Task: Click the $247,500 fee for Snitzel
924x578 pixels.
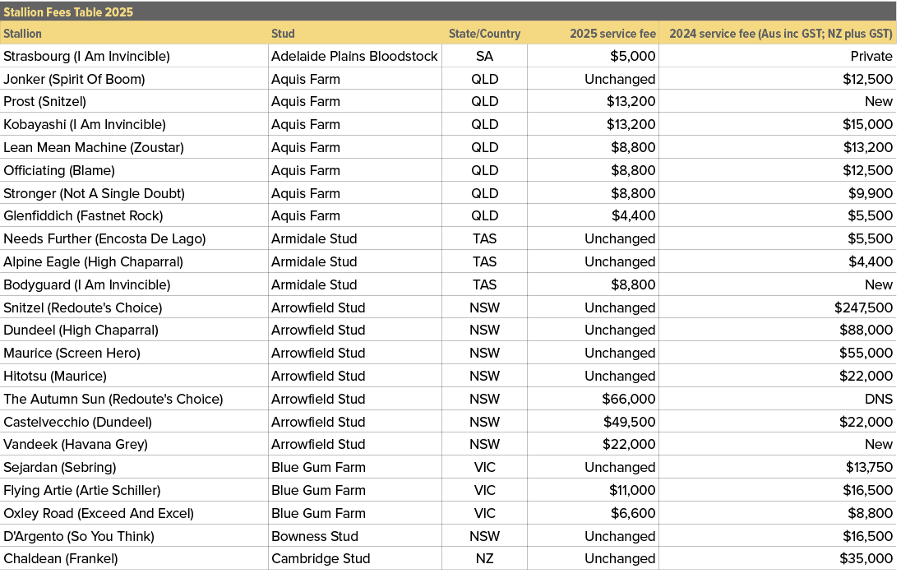Action: tap(862, 307)
